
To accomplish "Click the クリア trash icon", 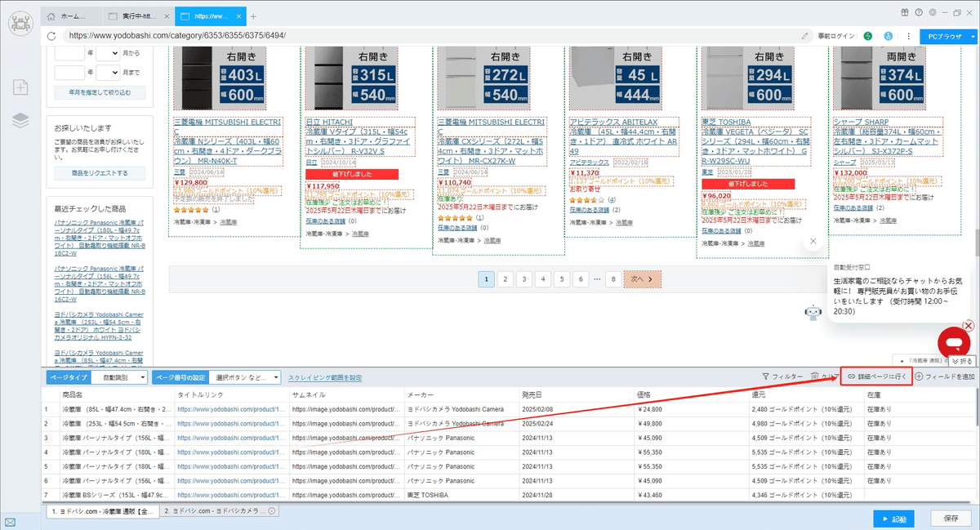I will click(x=815, y=376).
